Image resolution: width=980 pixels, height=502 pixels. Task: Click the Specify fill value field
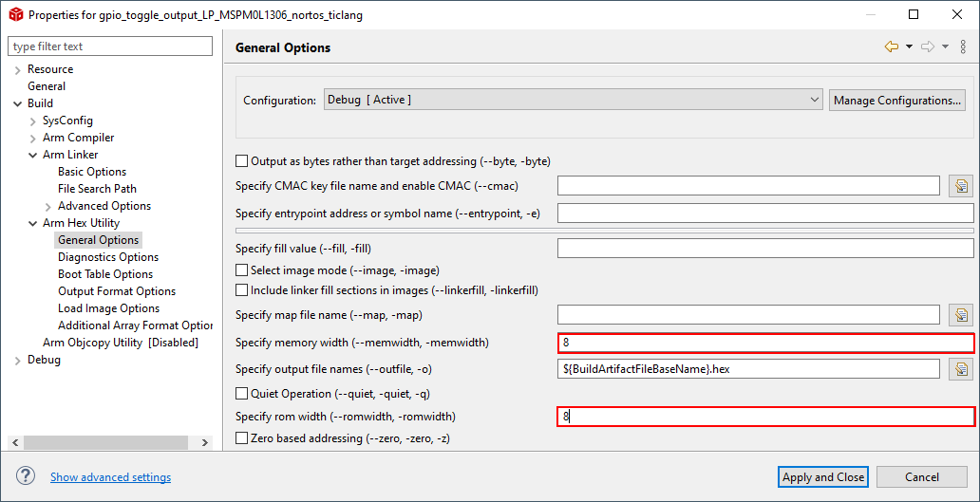[x=764, y=249]
